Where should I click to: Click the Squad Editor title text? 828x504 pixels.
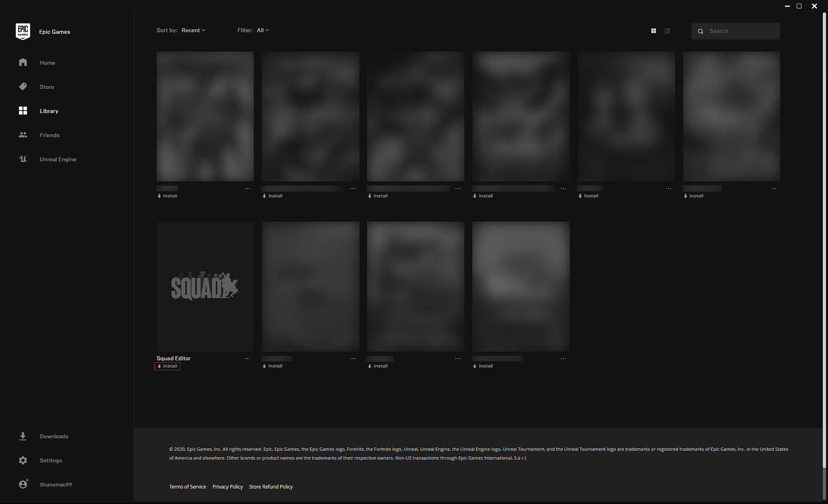coord(173,359)
